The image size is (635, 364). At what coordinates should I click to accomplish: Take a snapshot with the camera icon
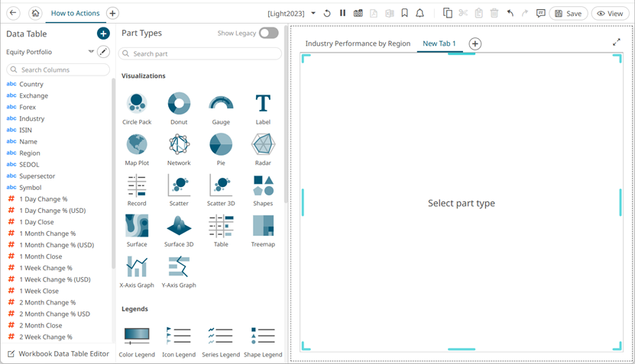[358, 13]
